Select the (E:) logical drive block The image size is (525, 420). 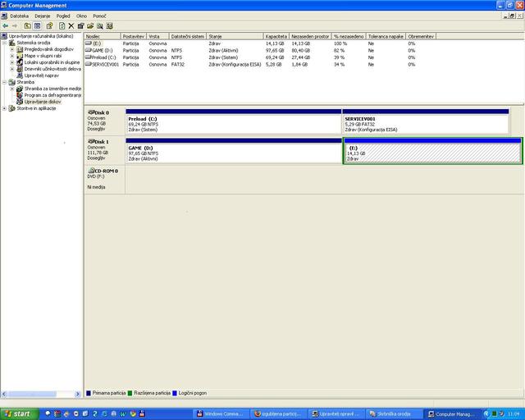(x=432, y=151)
